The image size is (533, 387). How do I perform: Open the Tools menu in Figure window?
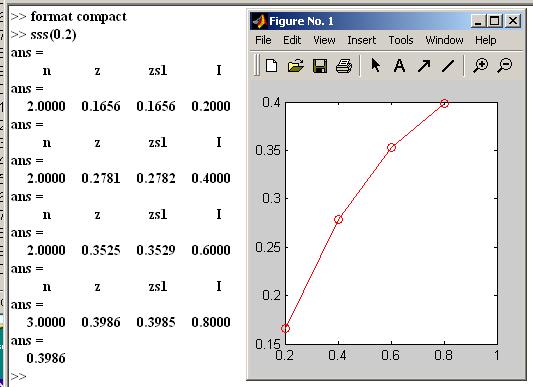(401, 40)
